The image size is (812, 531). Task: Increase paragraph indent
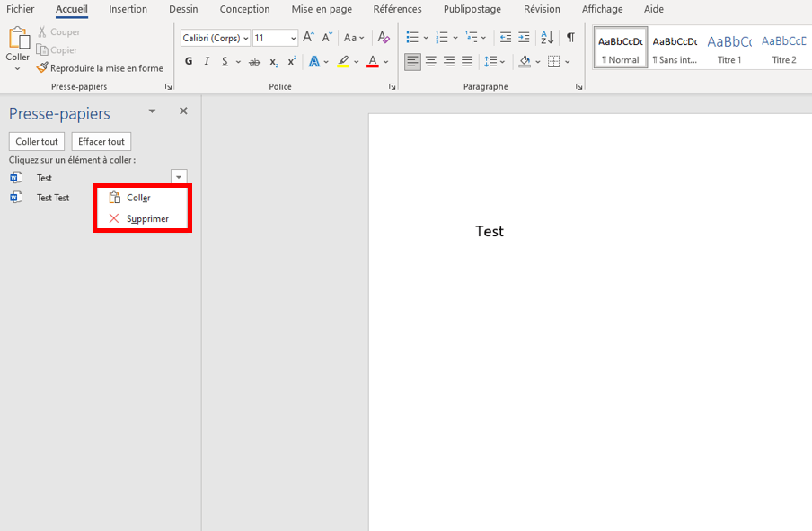coord(524,38)
